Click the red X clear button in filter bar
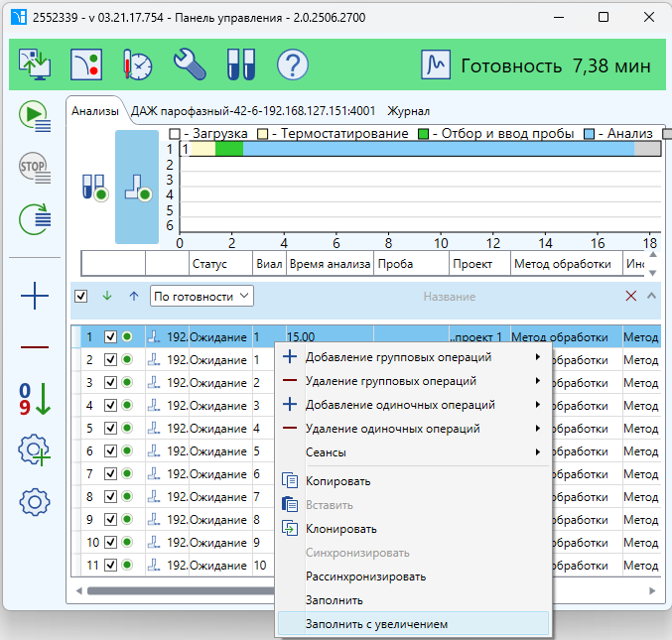The height and width of the screenshot is (640, 672). 630,296
